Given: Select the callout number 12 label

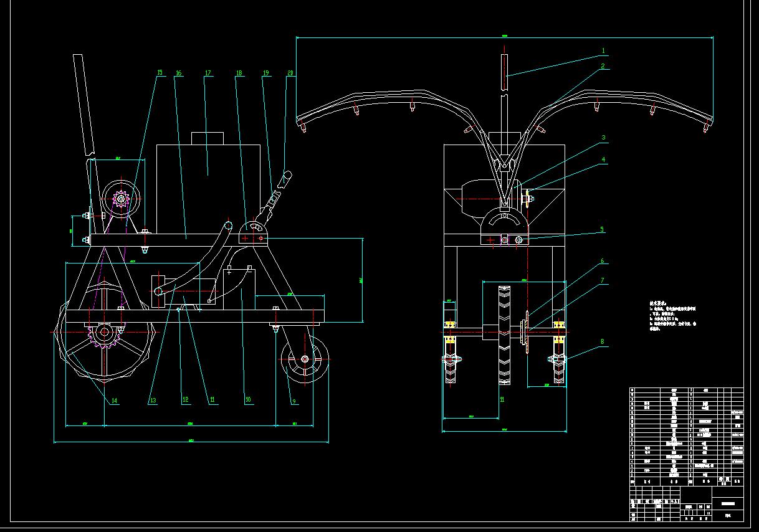Looking at the screenshot, I should pyautogui.click(x=185, y=401).
